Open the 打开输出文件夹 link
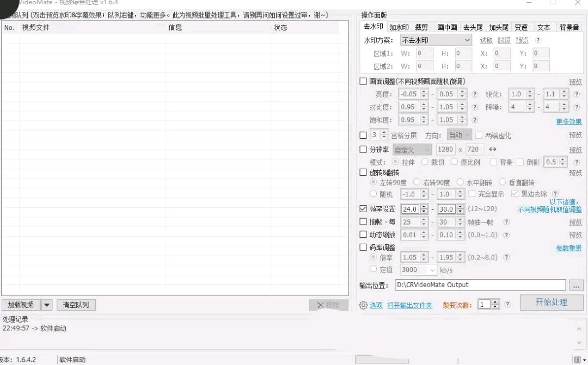Viewport: 588px width, 365px height. [409, 305]
